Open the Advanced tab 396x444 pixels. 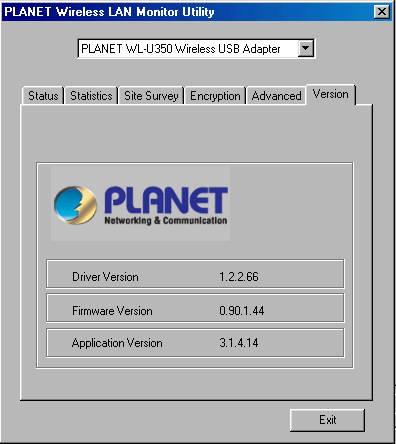click(x=276, y=96)
